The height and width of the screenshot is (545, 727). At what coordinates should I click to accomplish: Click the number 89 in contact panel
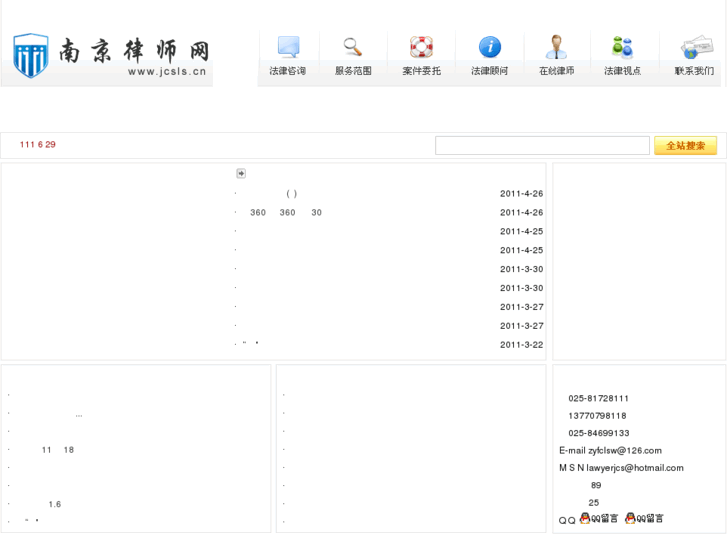[596, 485]
